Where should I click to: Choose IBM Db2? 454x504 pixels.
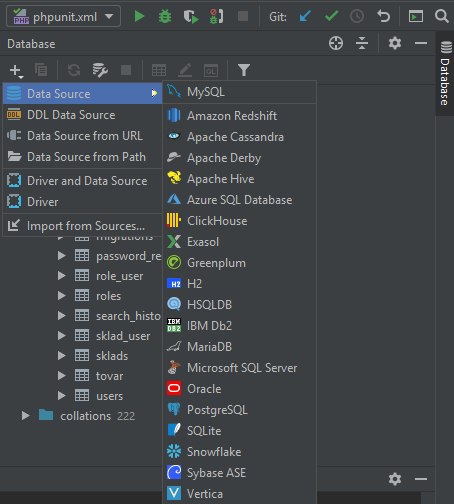(239, 326)
